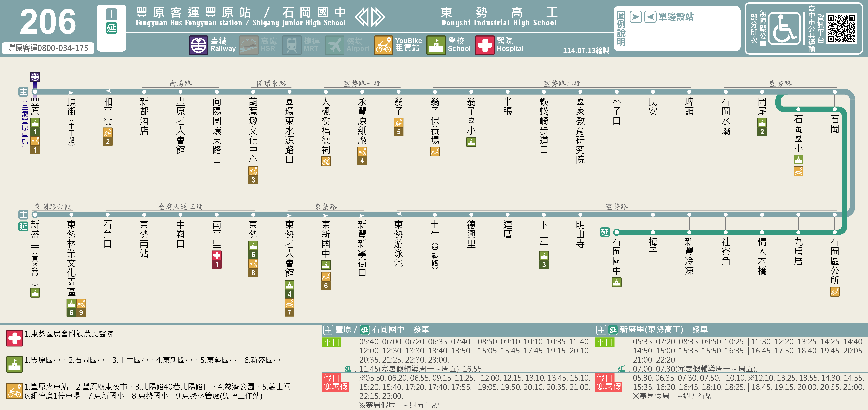Click the 圖例說明 legend label
Viewport: 868px width, 410px height.
[621, 29]
